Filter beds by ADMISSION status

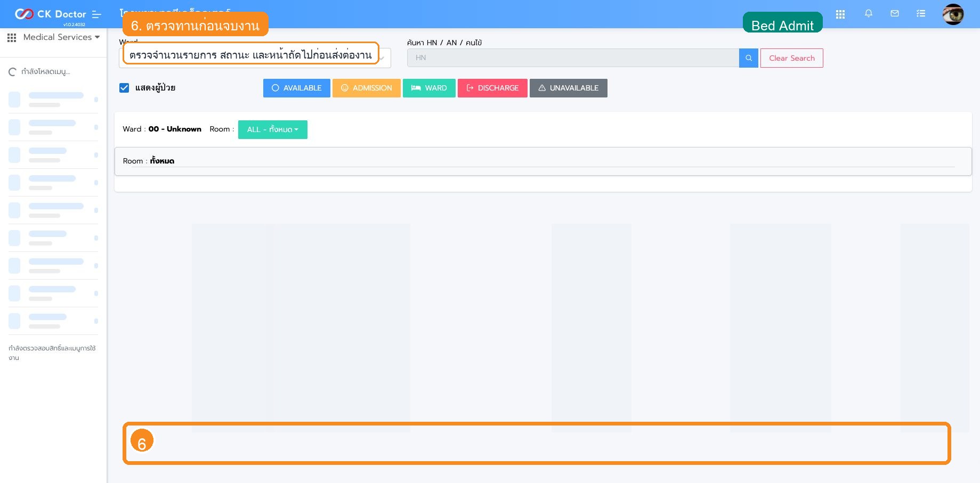(x=367, y=88)
